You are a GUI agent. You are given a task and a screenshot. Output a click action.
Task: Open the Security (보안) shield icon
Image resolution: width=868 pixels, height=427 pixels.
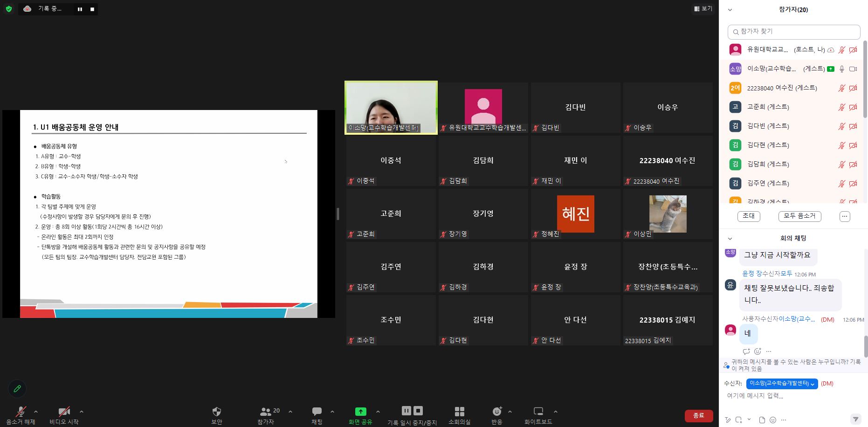click(x=216, y=412)
